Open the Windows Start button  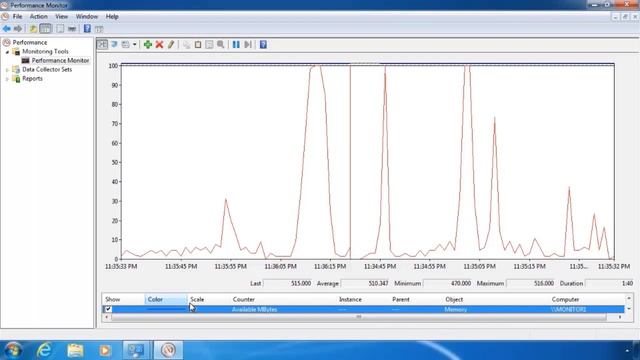click(13, 350)
